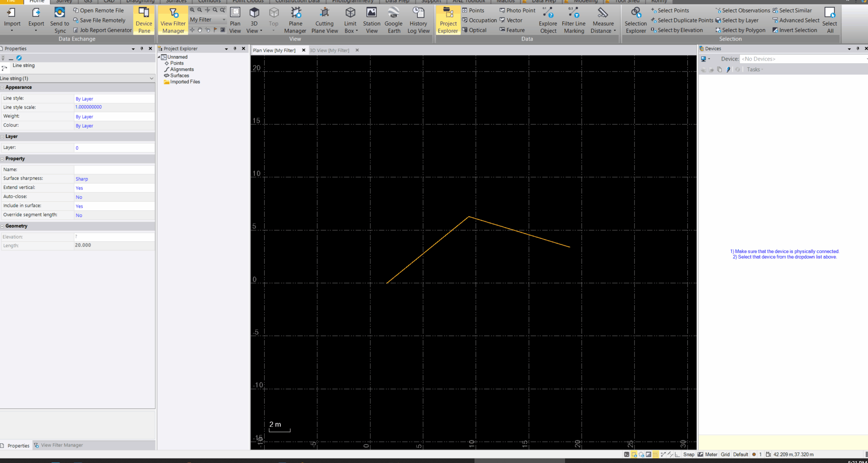Open the Survey ribbon tab
This screenshot has height=463, width=868.
pos(64,1)
